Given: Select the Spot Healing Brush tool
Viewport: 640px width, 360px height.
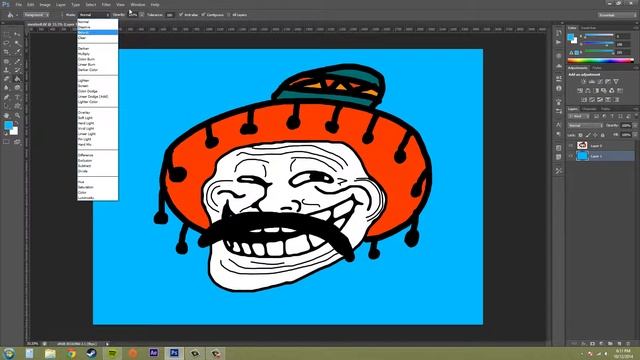Looking at the screenshot, I should pyautogui.click(x=6, y=61).
